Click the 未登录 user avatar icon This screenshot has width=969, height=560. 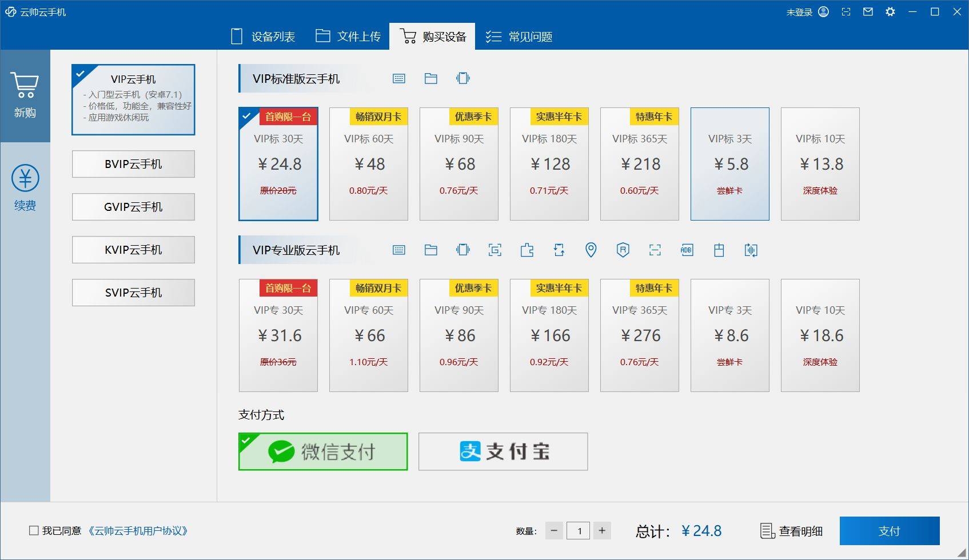[x=824, y=11]
